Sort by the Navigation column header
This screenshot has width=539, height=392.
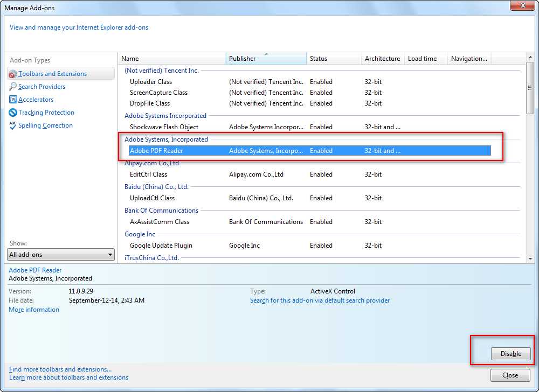click(x=469, y=59)
